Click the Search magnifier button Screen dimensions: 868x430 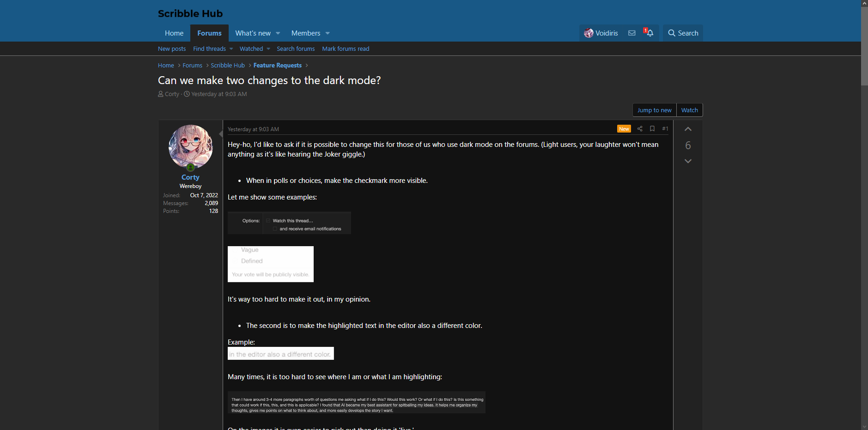click(x=683, y=33)
